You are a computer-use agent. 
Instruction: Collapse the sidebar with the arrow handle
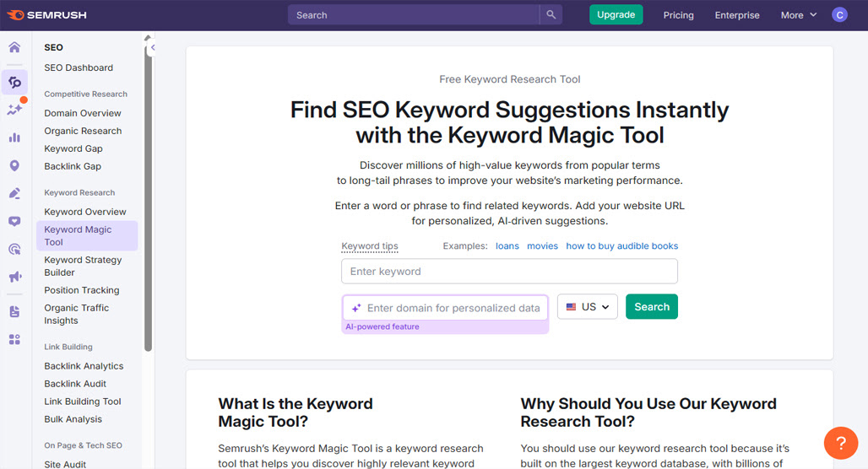pyautogui.click(x=152, y=47)
